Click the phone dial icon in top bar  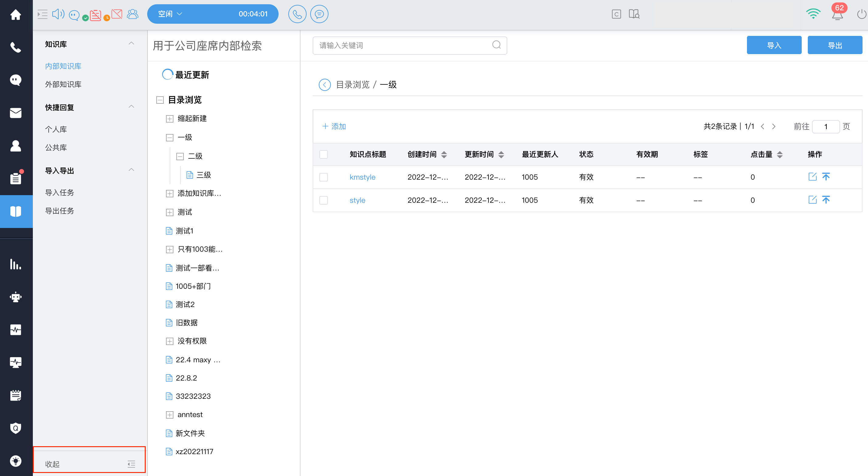pyautogui.click(x=297, y=14)
